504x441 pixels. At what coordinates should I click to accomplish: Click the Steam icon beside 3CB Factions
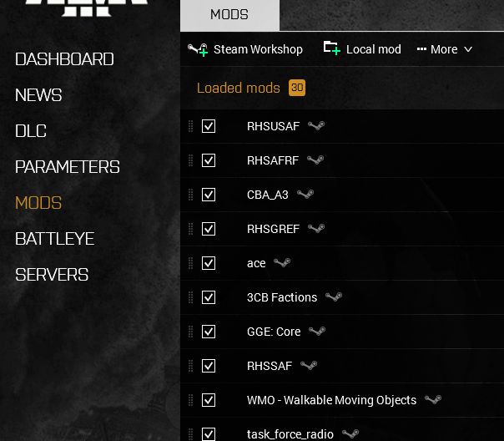pyautogui.click(x=334, y=297)
